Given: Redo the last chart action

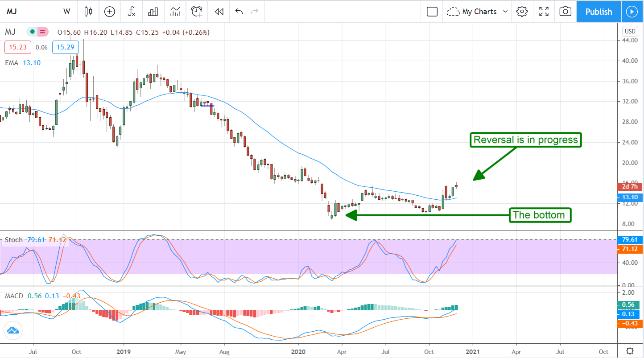Looking at the screenshot, I should click(255, 12).
